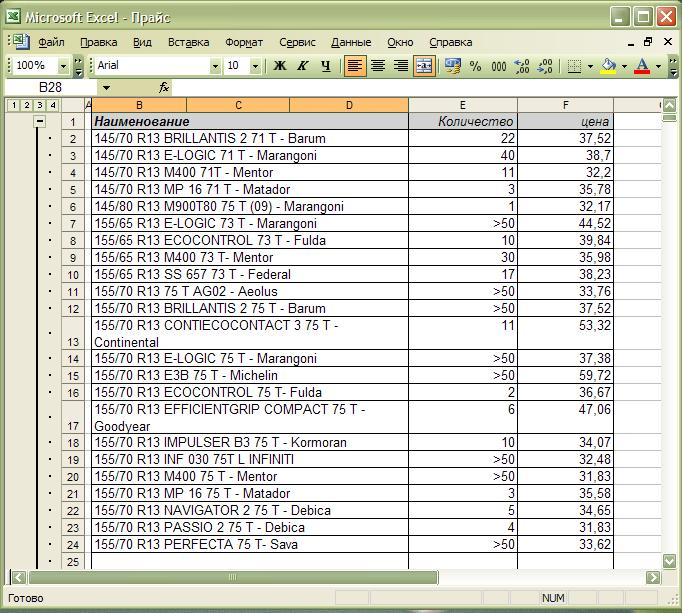The image size is (682, 613).
Task: Toggle merge and center cells
Action: [424, 66]
